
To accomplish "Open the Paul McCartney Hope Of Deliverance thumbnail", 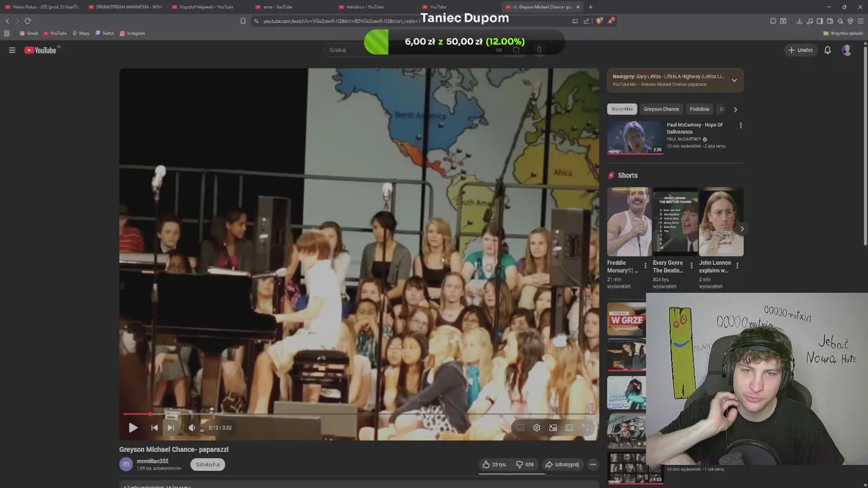I will (x=635, y=138).
